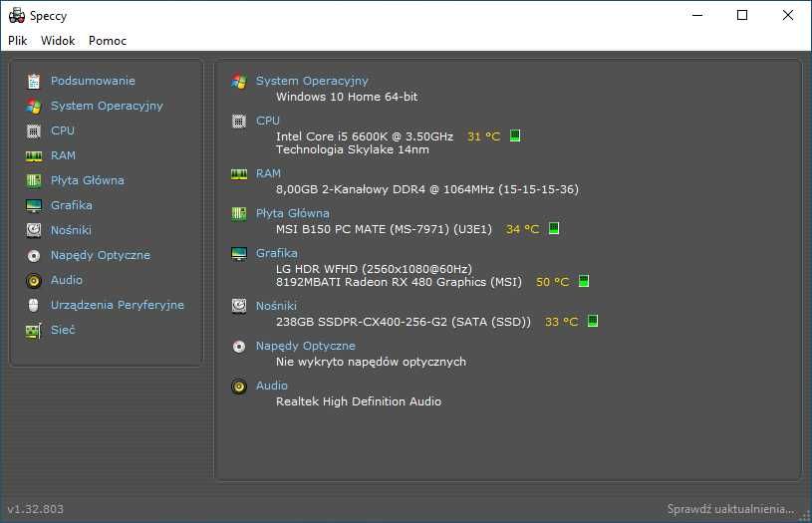Open the Plik menu

pyautogui.click(x=18, y=41)
